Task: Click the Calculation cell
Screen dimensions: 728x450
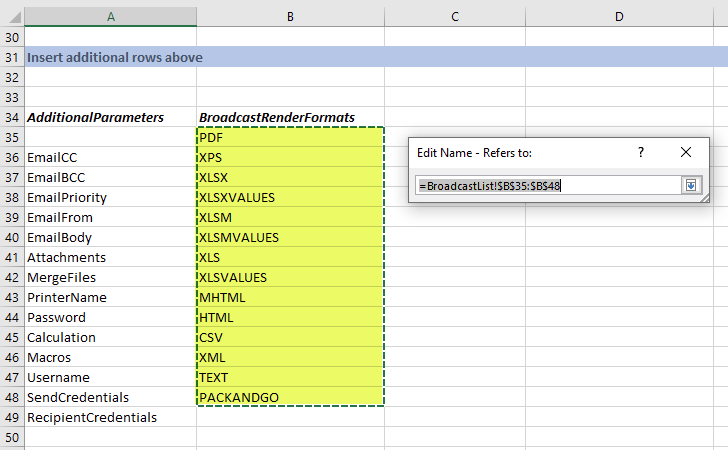Action: click(x=110, y=337)
